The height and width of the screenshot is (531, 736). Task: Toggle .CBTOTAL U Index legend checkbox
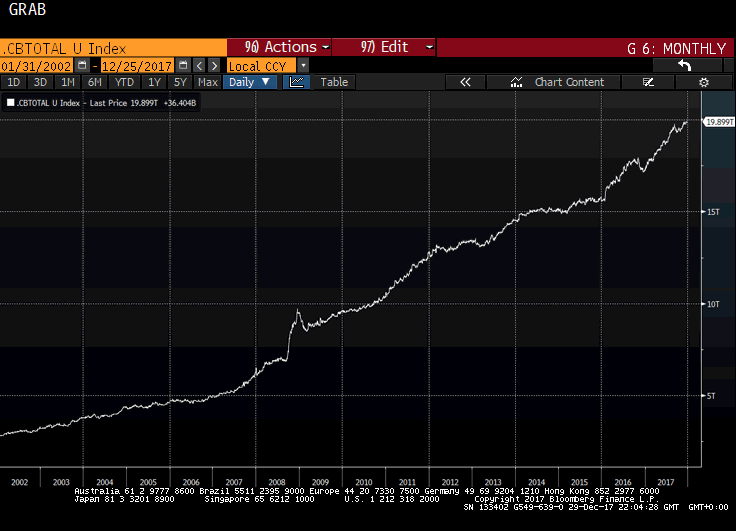coord(10,102)
